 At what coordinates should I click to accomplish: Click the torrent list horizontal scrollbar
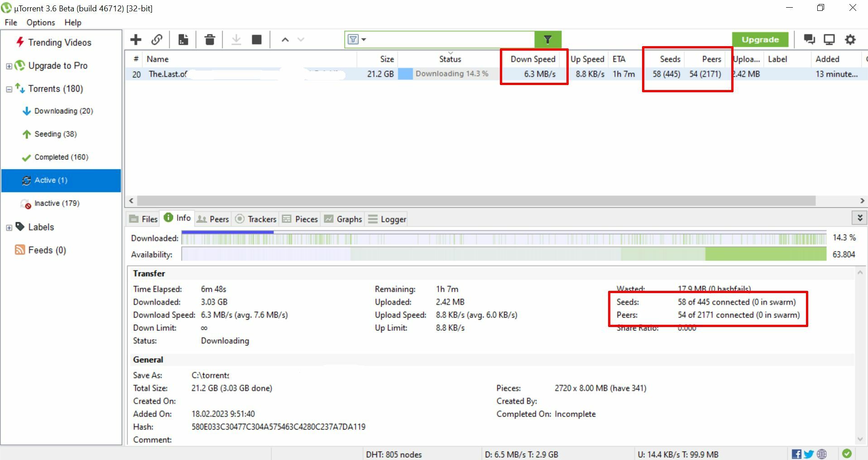coord(476,200)
